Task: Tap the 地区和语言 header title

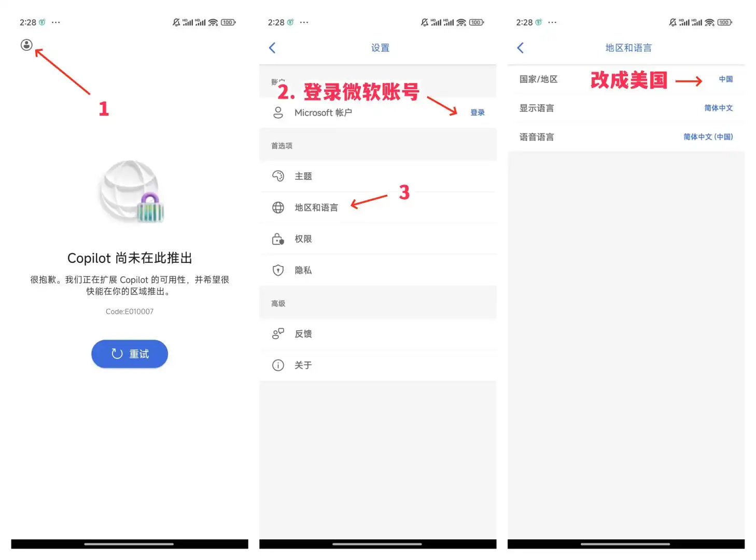Action: (x=628, y=48)
